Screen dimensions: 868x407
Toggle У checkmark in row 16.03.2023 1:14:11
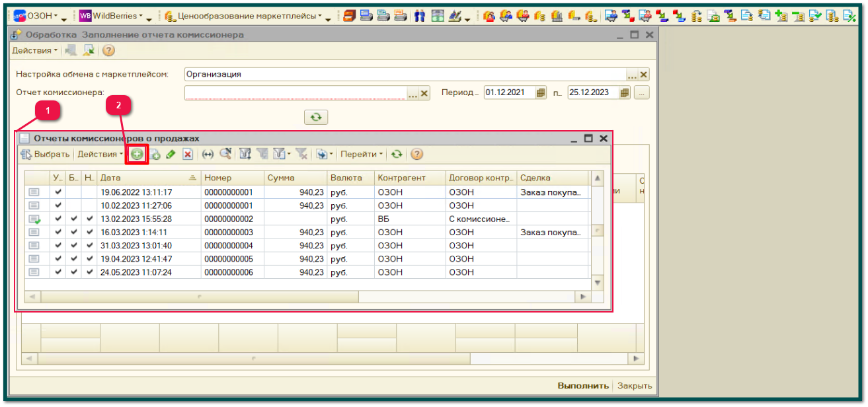(x=59, y=232)
